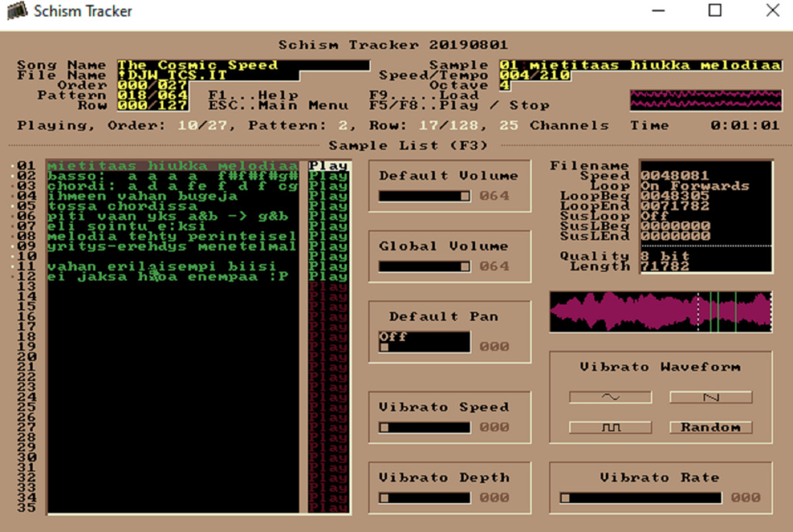The image size is (793, 532).
Task: Adjust the Default Volume slider
Action: [x=424, y=196]
